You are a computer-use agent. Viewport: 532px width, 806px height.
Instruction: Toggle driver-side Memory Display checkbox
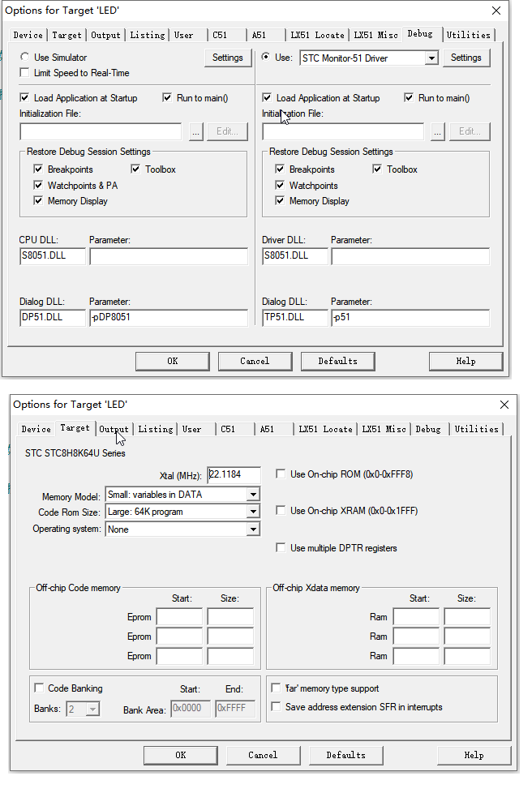280,200
